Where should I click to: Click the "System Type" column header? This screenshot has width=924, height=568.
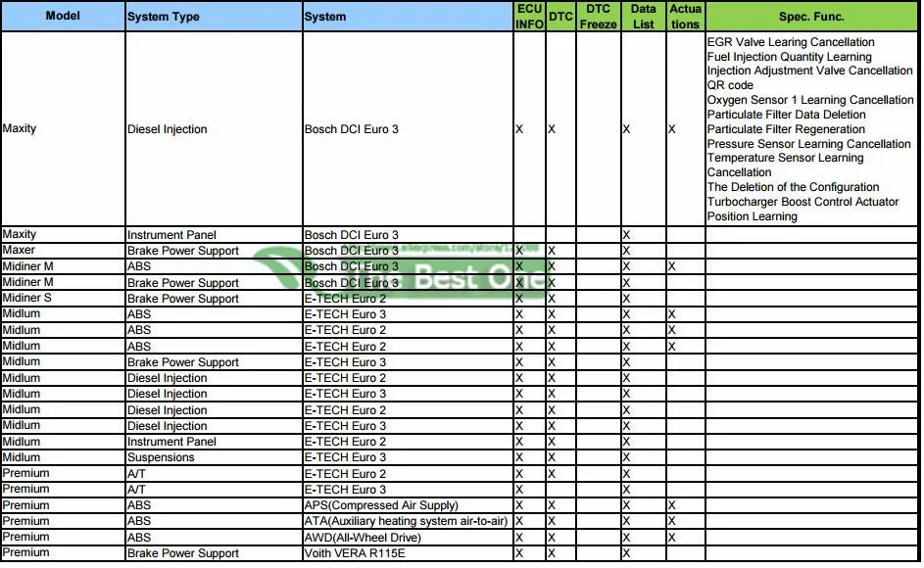[214, 16]
